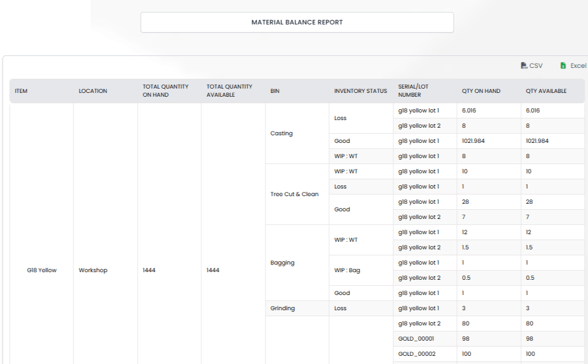This screenshot has width=588, height=364.
Task: Sort by the LOCATION column header
Action: pos(92,91)
